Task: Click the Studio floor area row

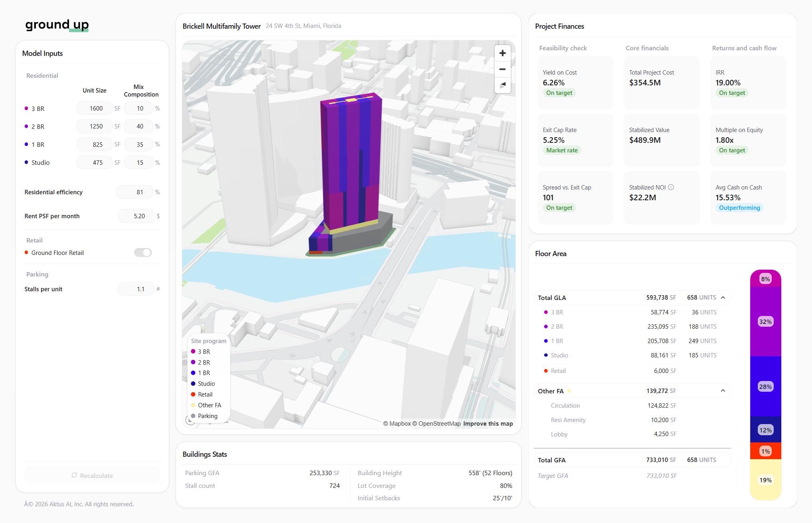Action: (632, 355)
